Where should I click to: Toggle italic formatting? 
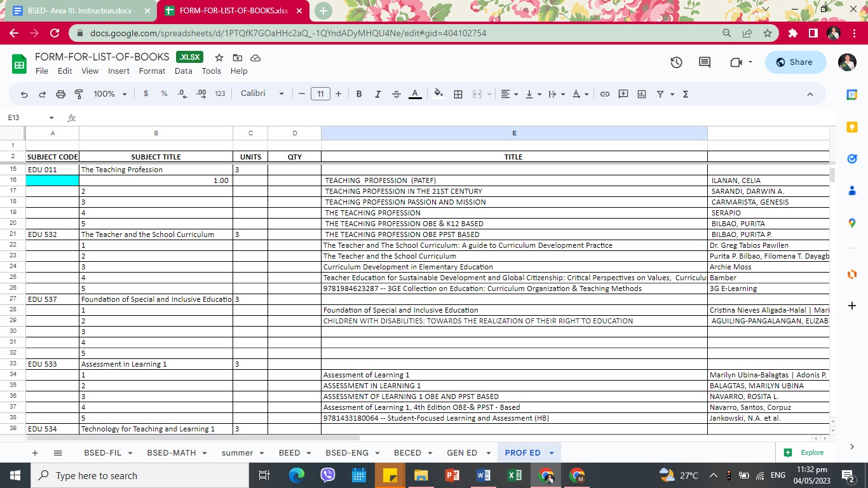tap(377, 93)
